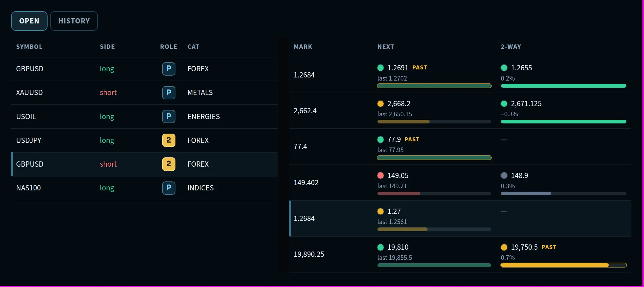Click the yellow dot beside 19,750.5 two-way level
Viewport: 644px width, 287px height.
[x=504, y=247]
